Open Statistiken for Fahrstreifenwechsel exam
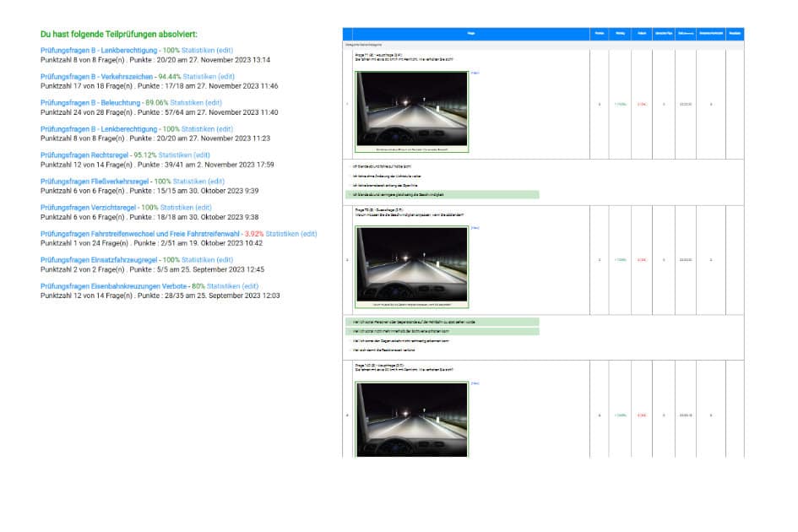This screenshot has width=798, height=532. (282, 234)
